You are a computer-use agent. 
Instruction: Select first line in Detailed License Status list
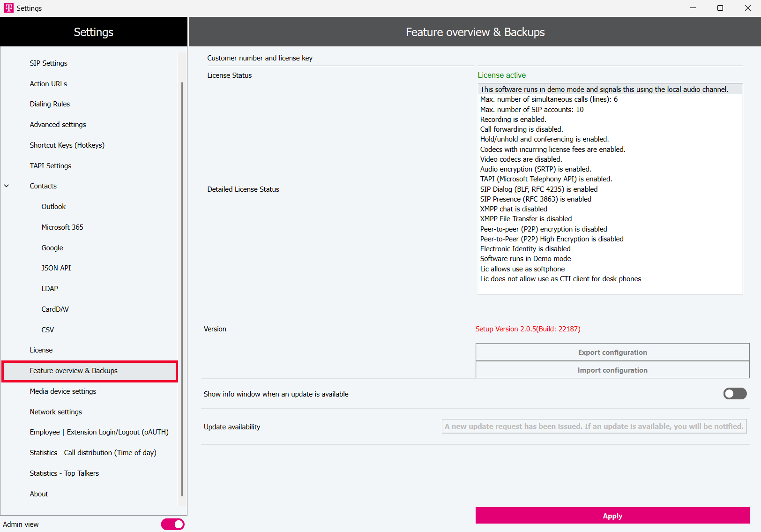tap(604, 90)
